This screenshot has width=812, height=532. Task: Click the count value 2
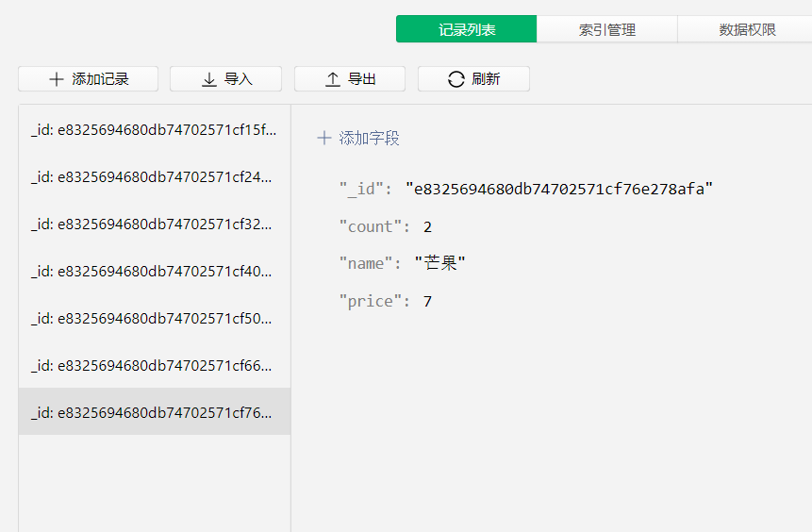tap(427, 227)
